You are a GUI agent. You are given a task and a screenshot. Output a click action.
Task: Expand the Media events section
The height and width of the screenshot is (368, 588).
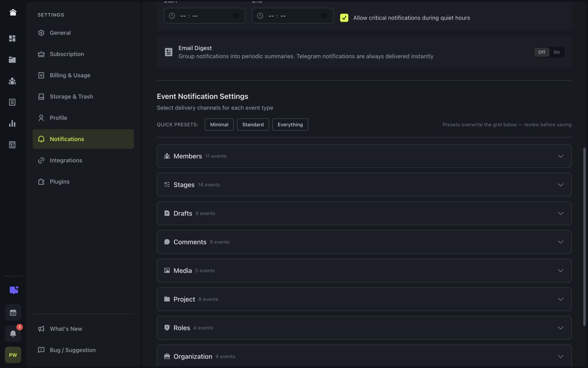coord(364,271)
